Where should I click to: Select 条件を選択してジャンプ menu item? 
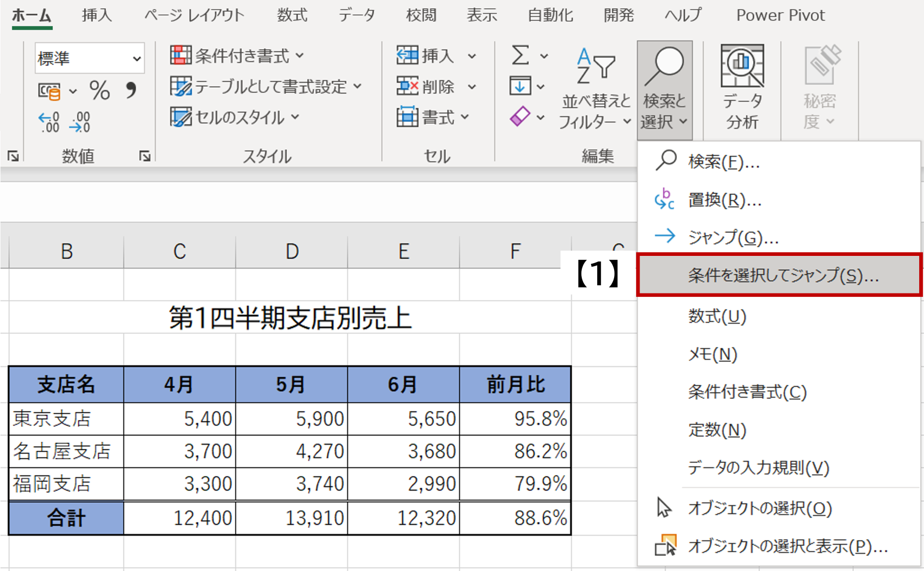(x=783, y=275)
